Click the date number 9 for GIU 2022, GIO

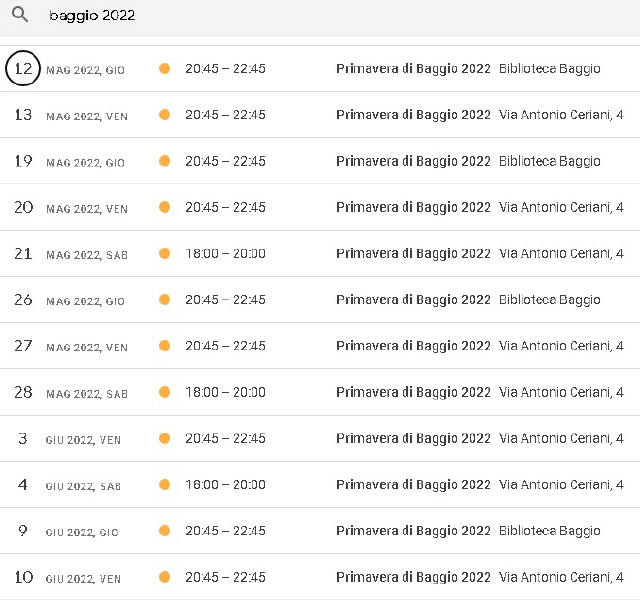coord(23,531)
